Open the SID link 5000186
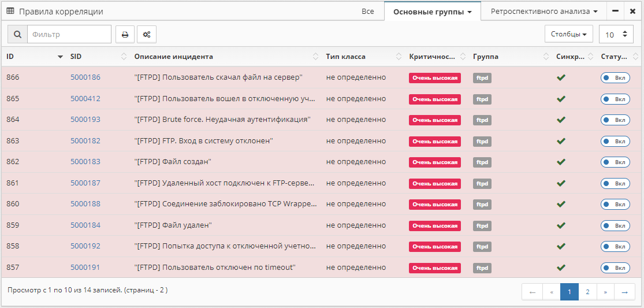 tap(85, 77)
